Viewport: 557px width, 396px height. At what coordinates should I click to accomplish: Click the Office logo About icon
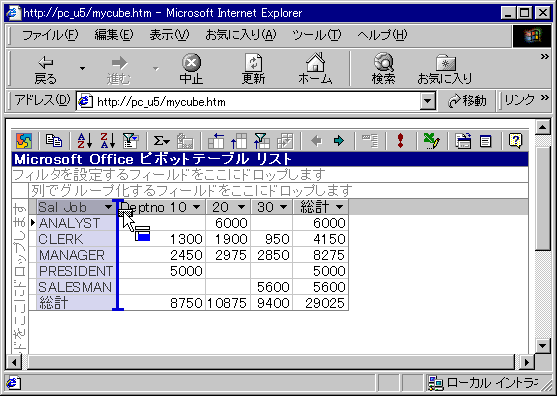[24, 141]
